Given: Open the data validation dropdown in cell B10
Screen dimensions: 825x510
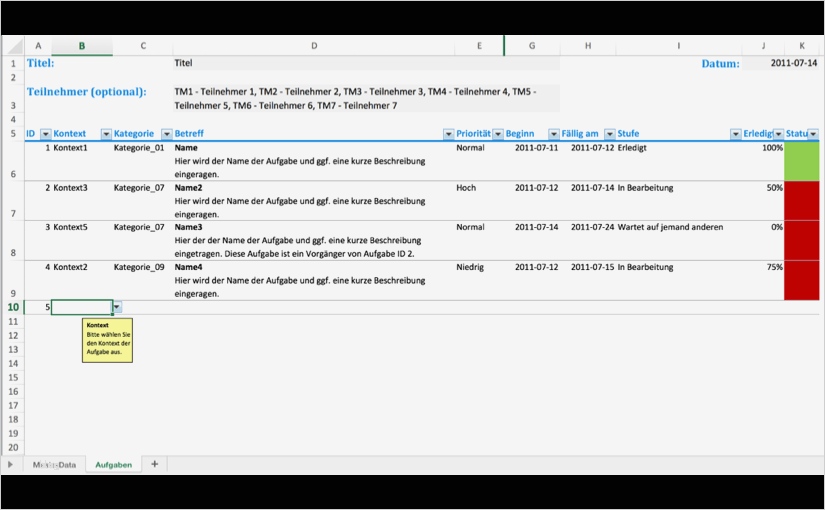Looking at the screenshot, I should point(117,307).
